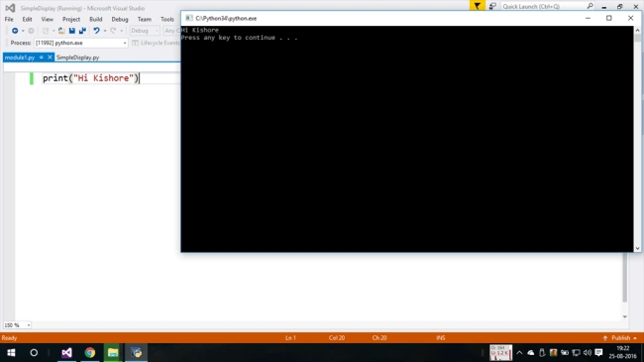
Task: Click the Col 20 status bar indicator
Action: click(337, 338)
